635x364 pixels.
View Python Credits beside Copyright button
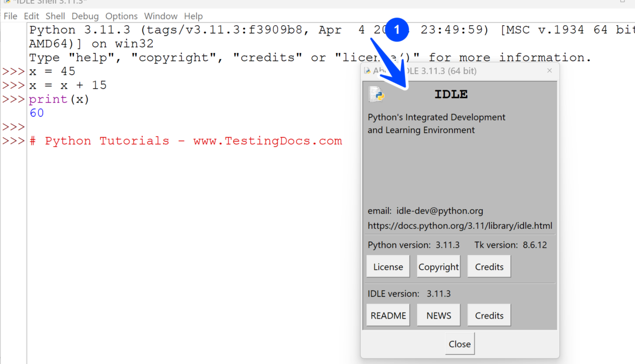pyautogui.click(x=489, y=267)
